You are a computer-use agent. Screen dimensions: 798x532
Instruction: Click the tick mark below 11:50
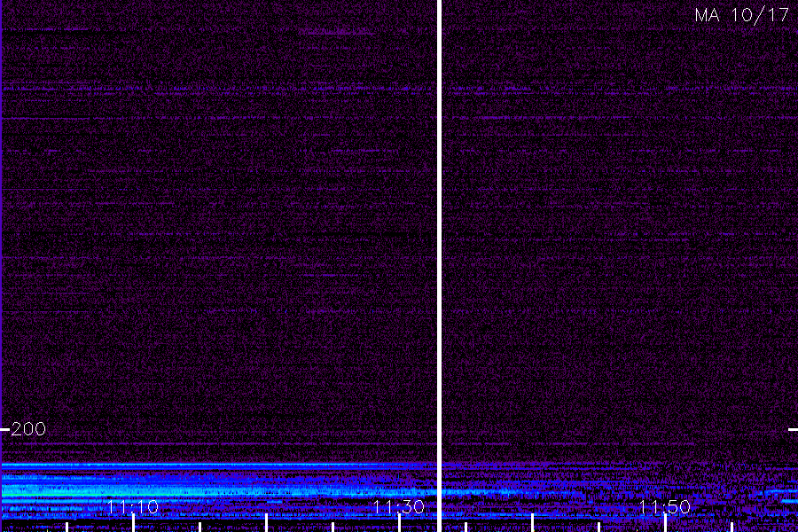[665, 523]
